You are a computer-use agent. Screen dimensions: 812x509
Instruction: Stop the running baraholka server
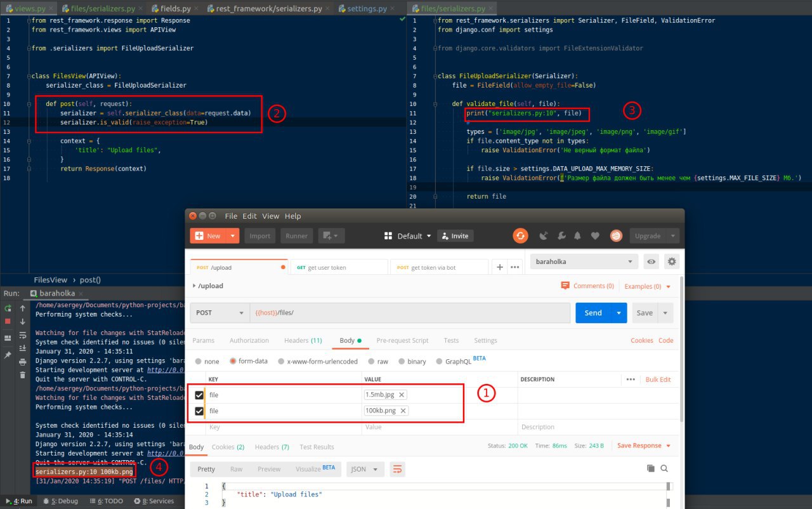pyautogui.click(x=8, y=322)
